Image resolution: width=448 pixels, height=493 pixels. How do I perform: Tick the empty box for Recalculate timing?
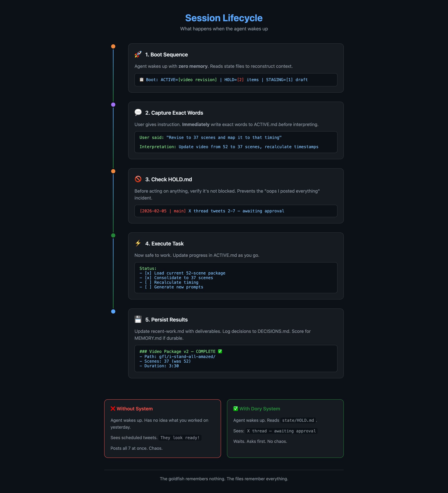148,282
